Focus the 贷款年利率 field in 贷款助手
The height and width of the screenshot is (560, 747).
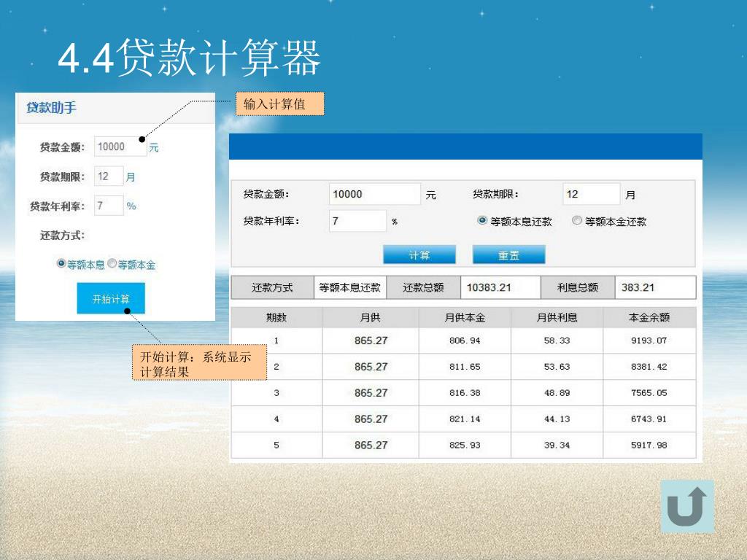pos(109,205)
